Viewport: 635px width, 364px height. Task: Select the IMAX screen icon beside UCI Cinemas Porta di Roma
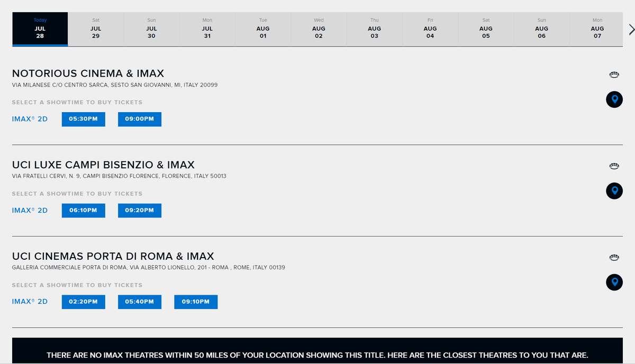tap(614, 257)
